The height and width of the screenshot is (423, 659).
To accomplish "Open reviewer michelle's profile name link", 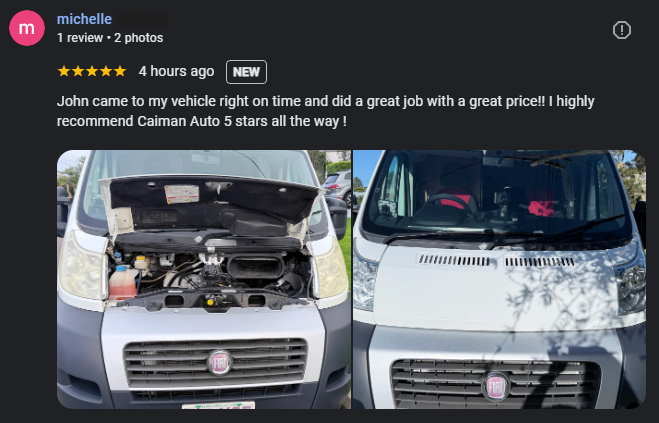I will click(84, 19).
